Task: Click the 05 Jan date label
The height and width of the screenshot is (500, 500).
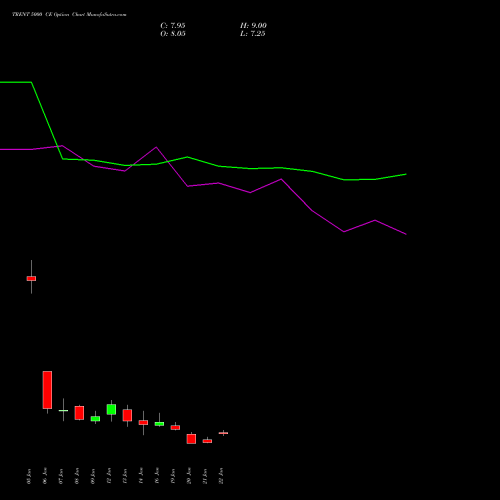Action: pyautogui.click(x=29, y=476)
